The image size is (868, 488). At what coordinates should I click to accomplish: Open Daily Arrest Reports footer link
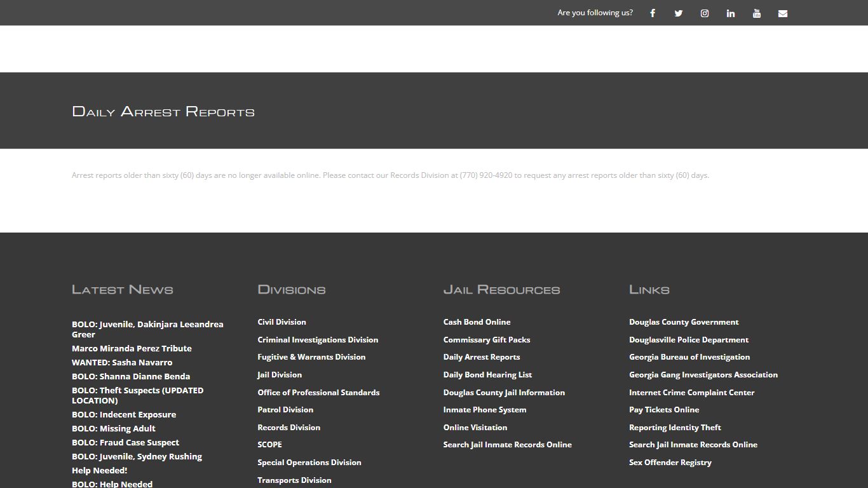point(482,357)
